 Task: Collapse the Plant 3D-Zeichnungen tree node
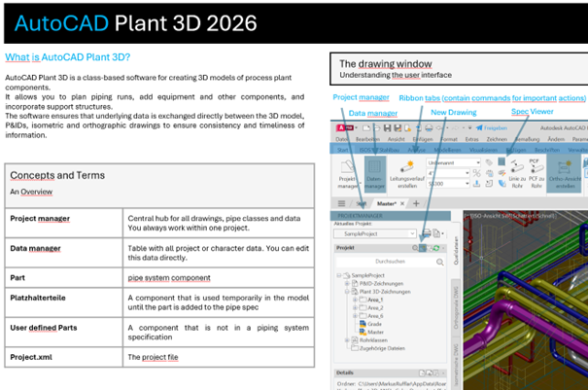[347, 292]
